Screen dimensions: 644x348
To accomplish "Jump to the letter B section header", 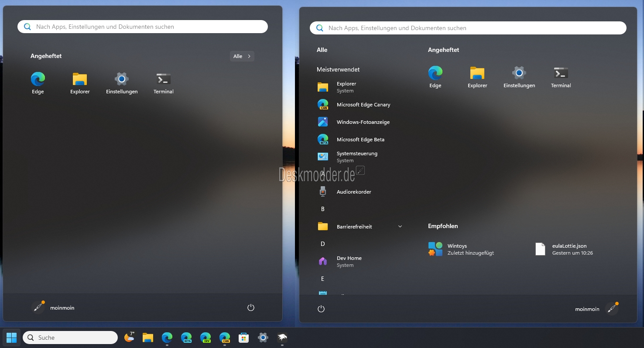I will pyautogui.click(x=323, y=209).
